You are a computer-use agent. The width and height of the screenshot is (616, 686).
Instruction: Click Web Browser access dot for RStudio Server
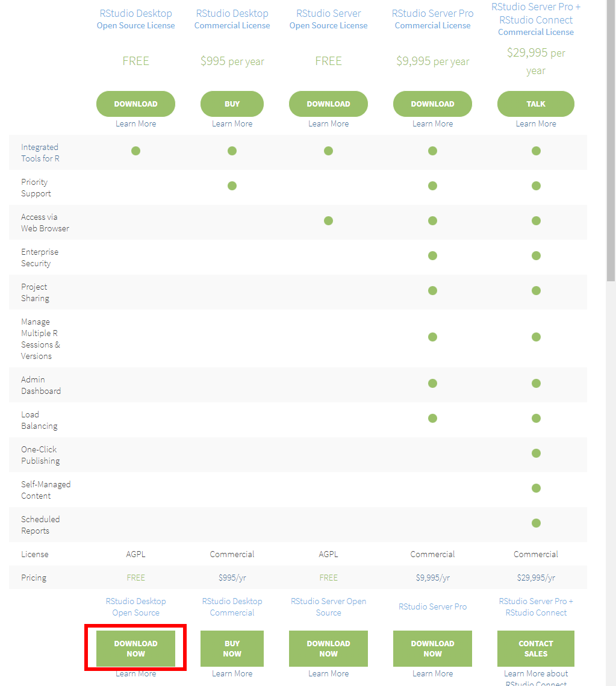coord(328,221)
